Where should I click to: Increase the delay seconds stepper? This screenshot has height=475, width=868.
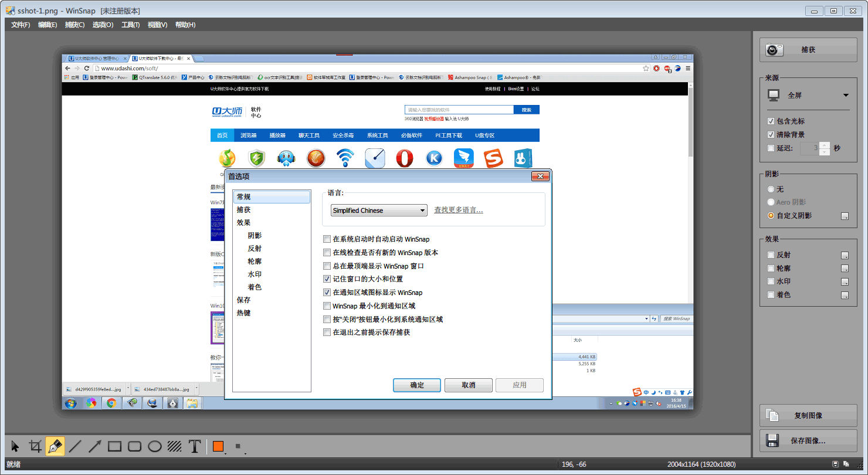tap(825, 145)
